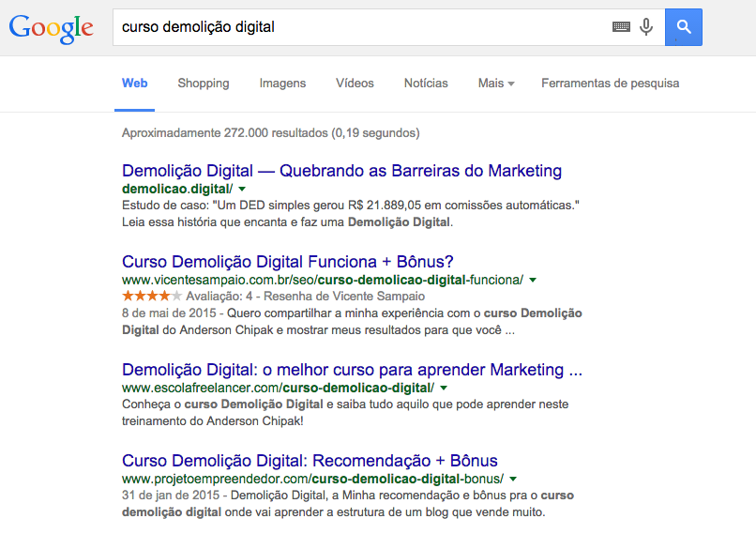Switch to the Notícias tab
756x534 pixels.
coord(426,83)
